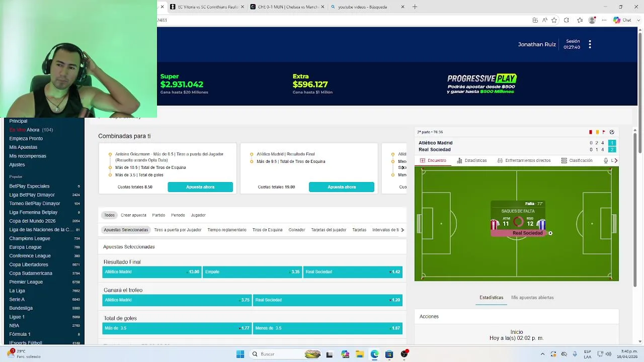Bet on Menos de 3.5 goals at 1.87
The height and width of the screenshot is (362, 644).
[328, 328]
